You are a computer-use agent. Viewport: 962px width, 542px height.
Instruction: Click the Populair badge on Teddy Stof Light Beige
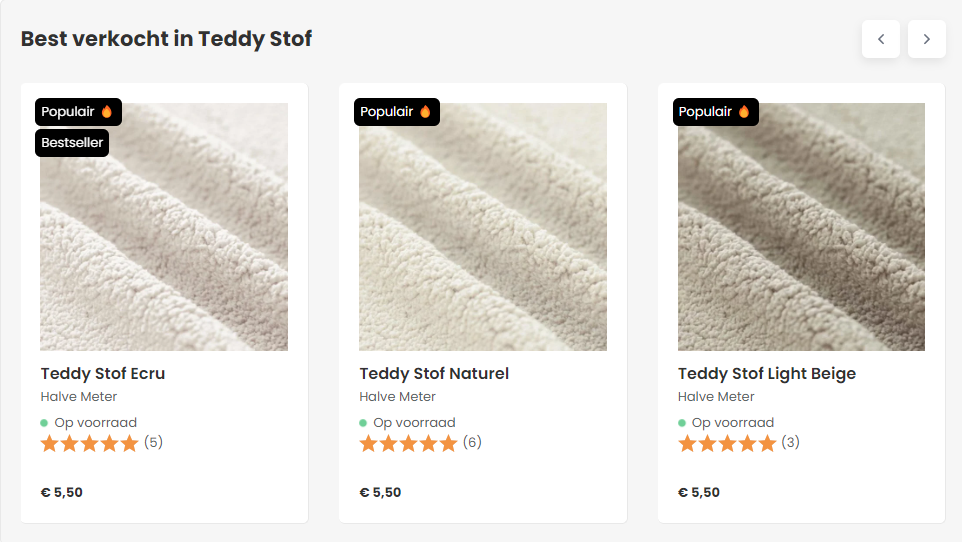[x=716, y=112]
